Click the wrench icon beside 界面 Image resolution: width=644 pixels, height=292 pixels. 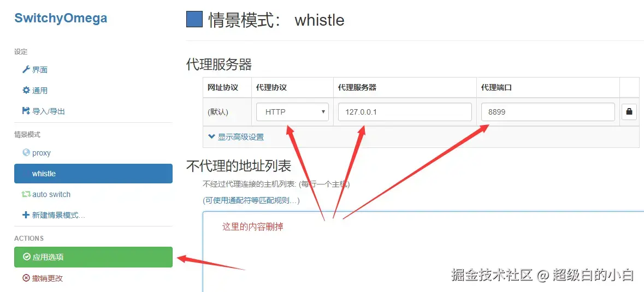[x=26, y=69]
